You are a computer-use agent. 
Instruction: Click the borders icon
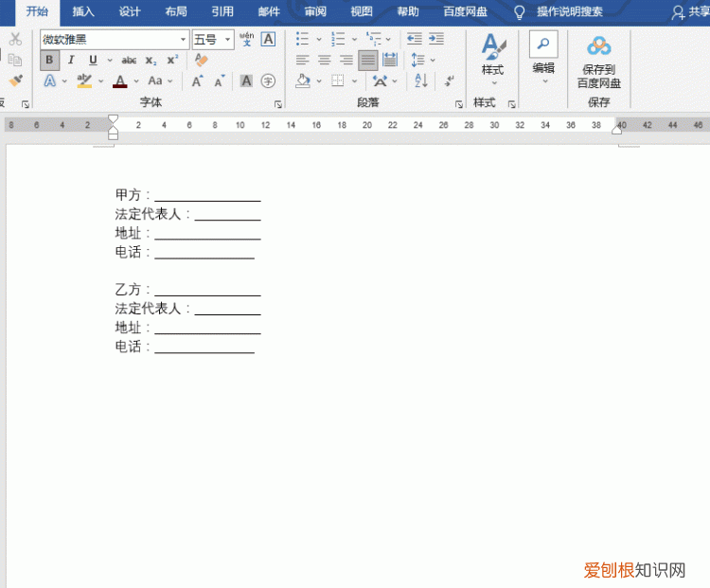pyautogui.click(x=338, y=81)
